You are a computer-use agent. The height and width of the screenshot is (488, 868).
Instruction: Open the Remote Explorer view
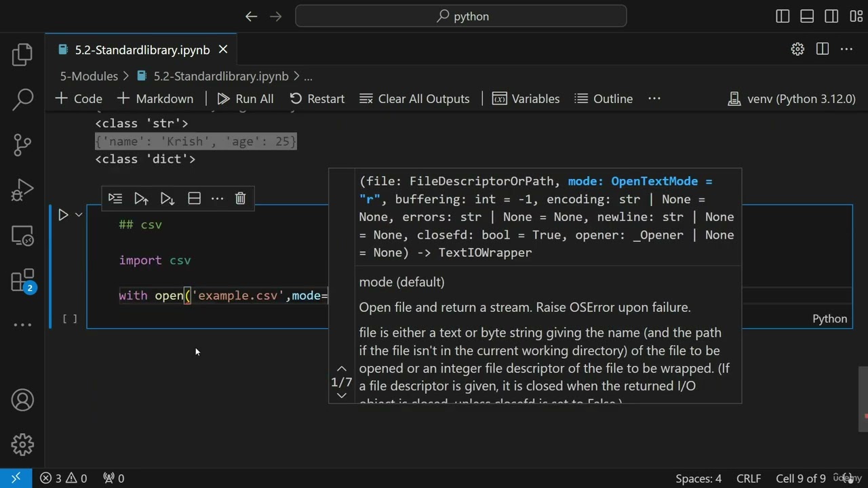pos(22,235)
